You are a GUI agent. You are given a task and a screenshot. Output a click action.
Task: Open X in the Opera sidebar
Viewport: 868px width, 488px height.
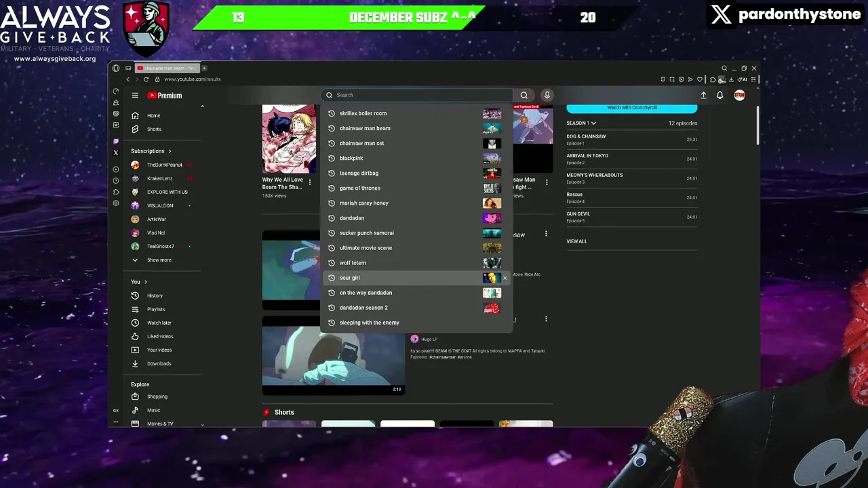point(116,153)
